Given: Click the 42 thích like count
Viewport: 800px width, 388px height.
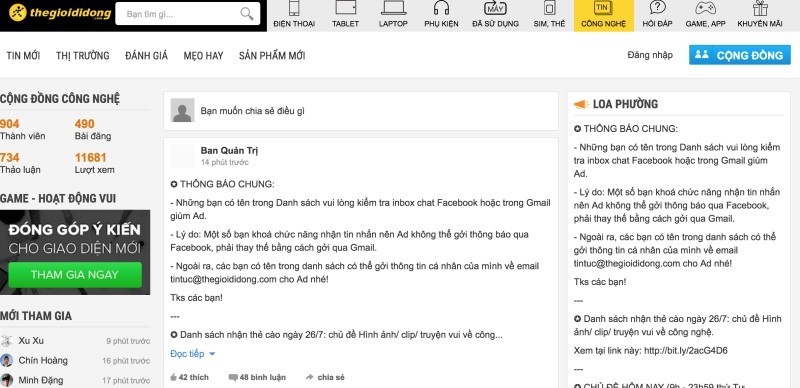Looking at the screenshot, I should tap(193, 377).
